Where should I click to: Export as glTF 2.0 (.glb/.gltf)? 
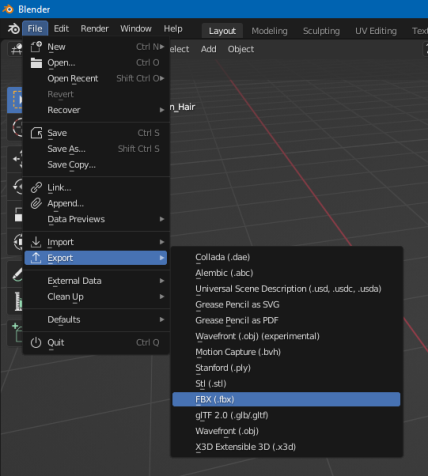click(x=286, y=415)
